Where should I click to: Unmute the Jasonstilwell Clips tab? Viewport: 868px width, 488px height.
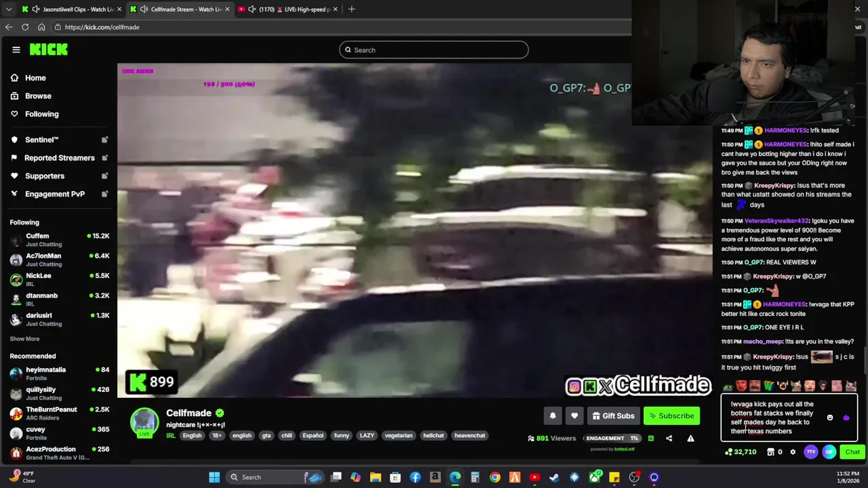35,9
